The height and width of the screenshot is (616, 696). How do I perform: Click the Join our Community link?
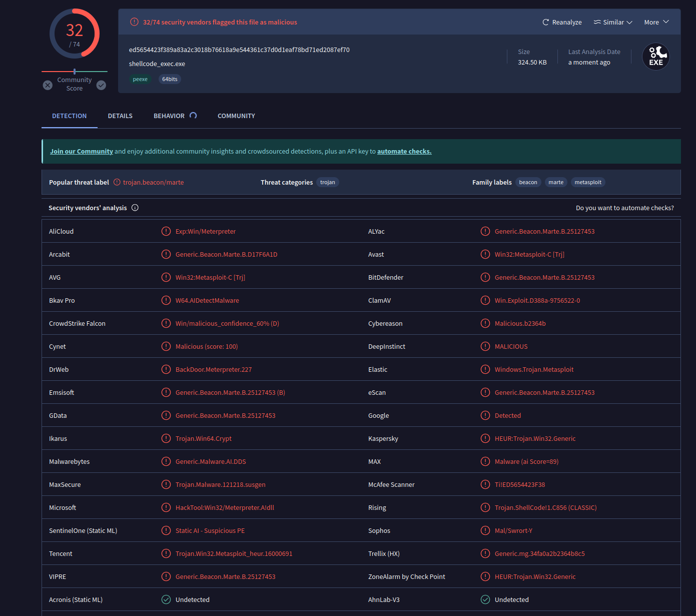click(82, 151)
